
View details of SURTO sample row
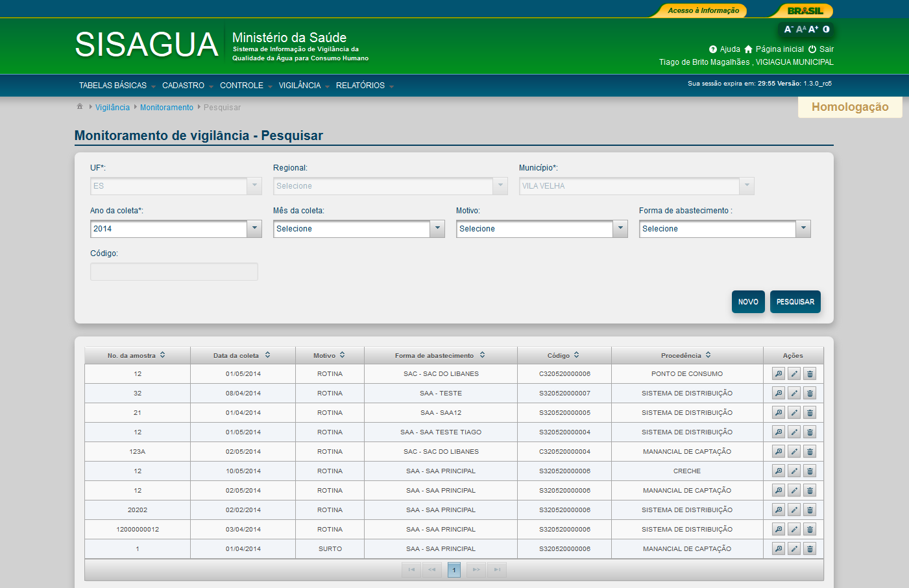click(x=779, y=549)
